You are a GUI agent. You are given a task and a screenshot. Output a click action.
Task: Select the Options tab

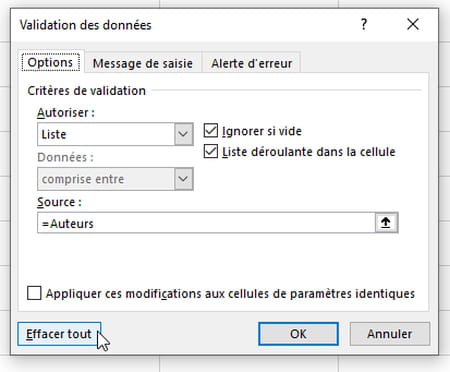(x=51, y=62)
